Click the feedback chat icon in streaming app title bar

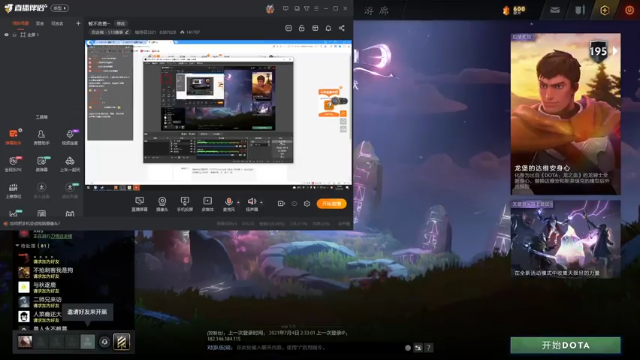[x=285, y=9]
